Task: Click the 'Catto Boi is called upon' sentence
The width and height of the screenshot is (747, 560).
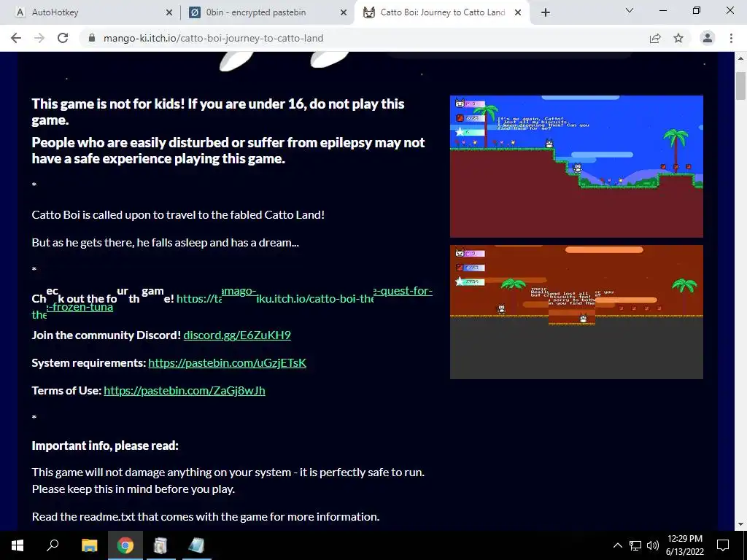Action: click(x=178, y=215)
